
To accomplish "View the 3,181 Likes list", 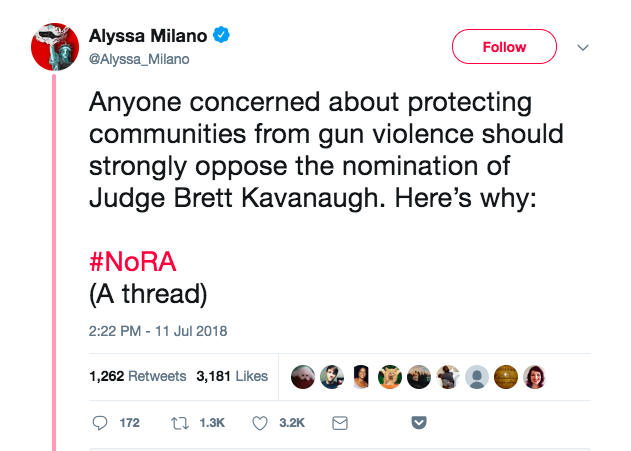I will point(232,376).
